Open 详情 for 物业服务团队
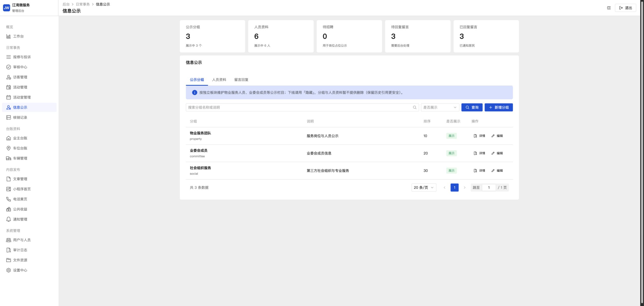This screenshot has width=644, height=306. coord(479,136)
